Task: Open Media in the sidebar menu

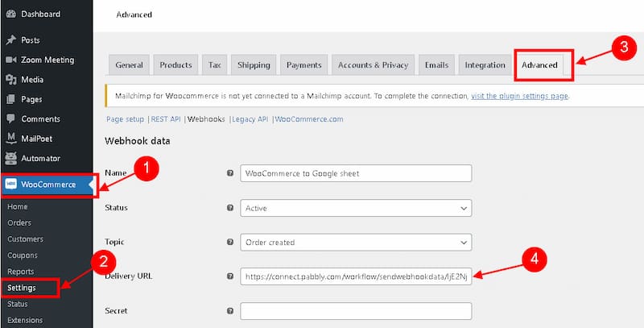Action: pyautogui.click(x=32, y=80)
